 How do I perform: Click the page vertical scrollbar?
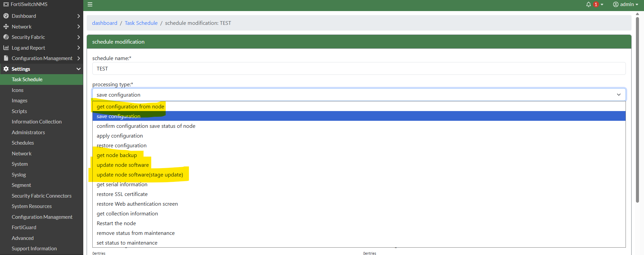tap(637, 109)
